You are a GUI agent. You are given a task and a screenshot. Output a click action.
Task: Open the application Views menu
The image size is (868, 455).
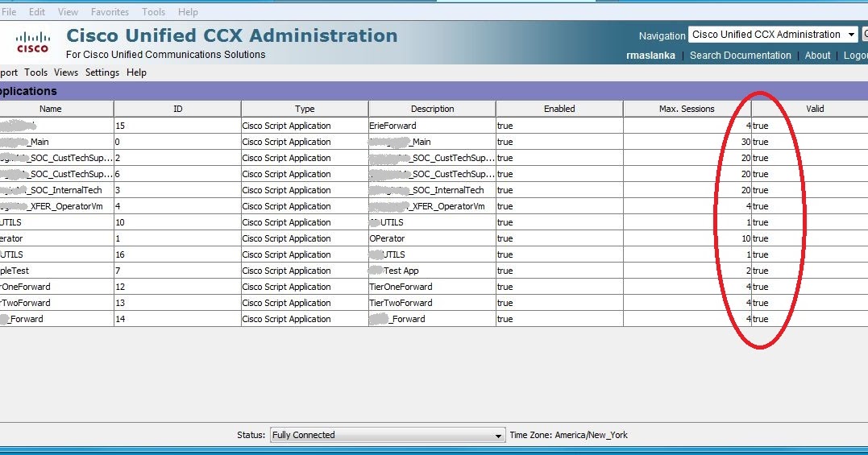[66, 72]
